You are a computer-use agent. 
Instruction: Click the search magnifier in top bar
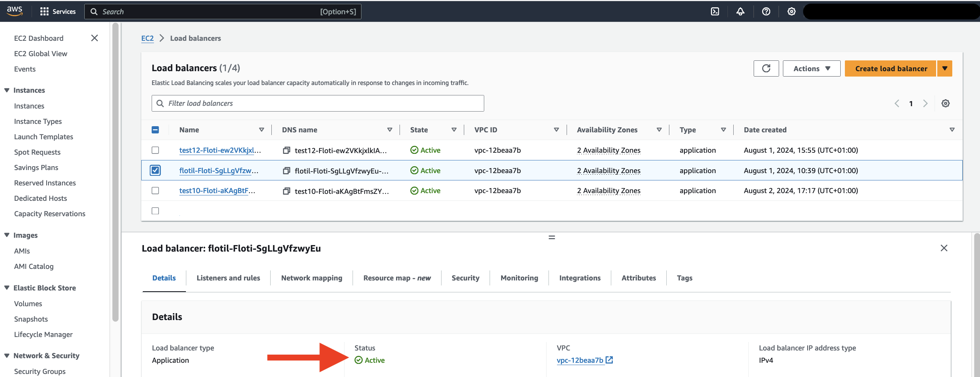tap(94, 12)
